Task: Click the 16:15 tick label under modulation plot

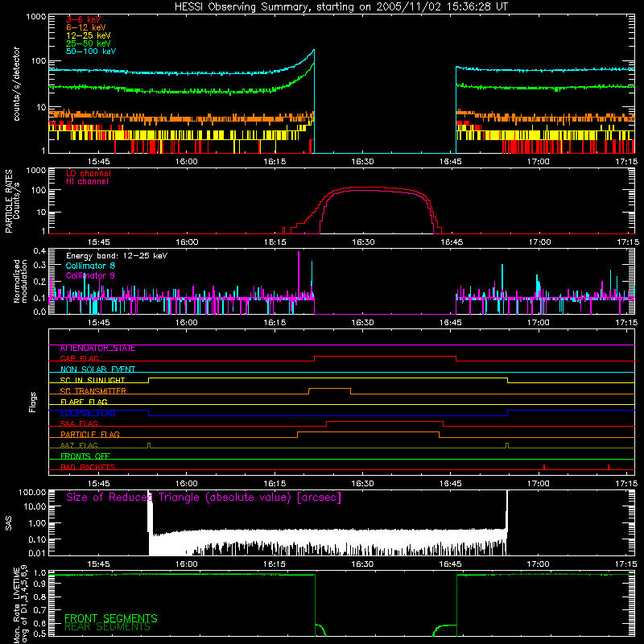Action: click(275, 323)
